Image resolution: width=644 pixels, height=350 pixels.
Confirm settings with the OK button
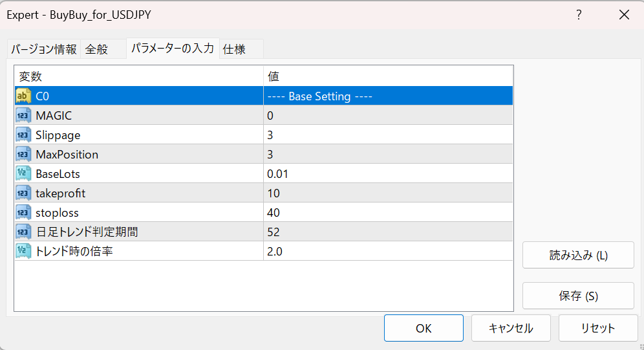424,328
